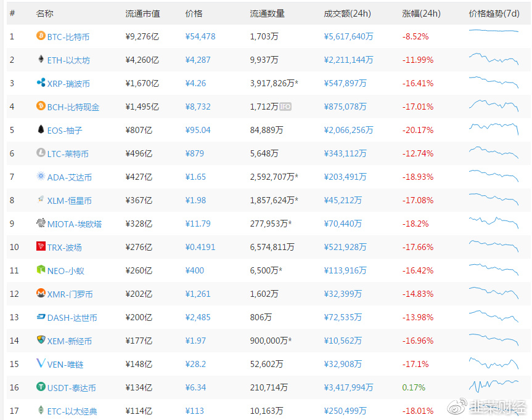532x420 pixels.
Task: Click the VEN blue V icon
Action: point(41,363)
